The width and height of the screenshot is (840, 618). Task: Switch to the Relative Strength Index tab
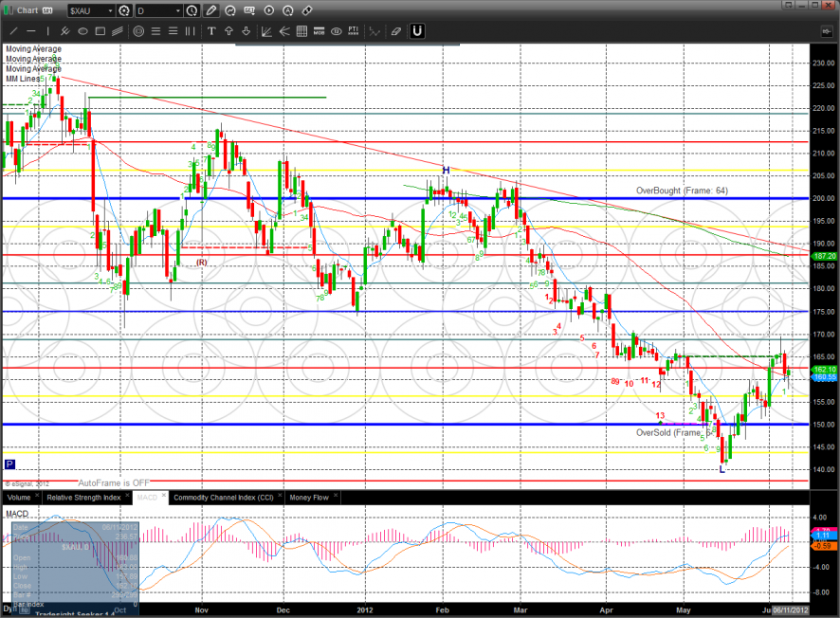click(84, 497)
